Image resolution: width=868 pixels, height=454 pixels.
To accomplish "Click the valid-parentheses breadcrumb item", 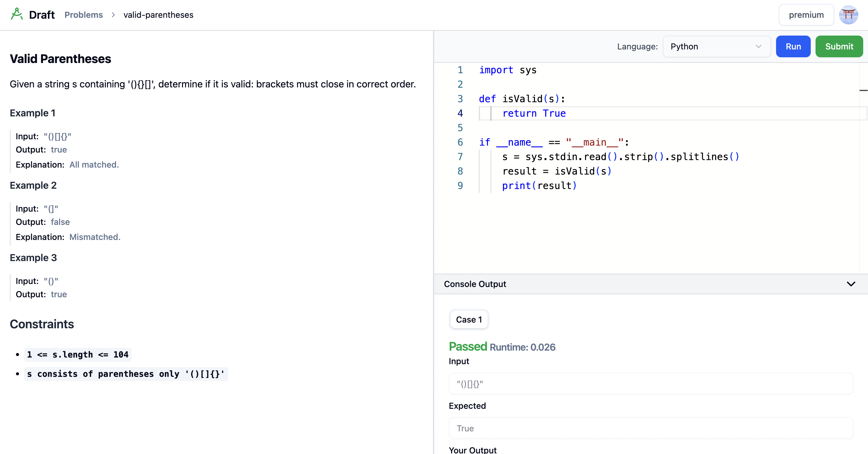I will click(158, 15).
